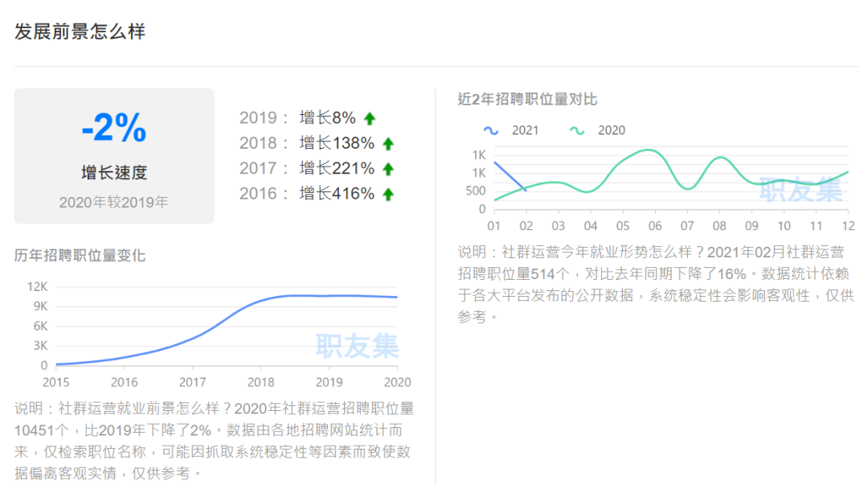Toggle the 2021 series legend label
Screen dimensions: 868x493
coord(525,130)
